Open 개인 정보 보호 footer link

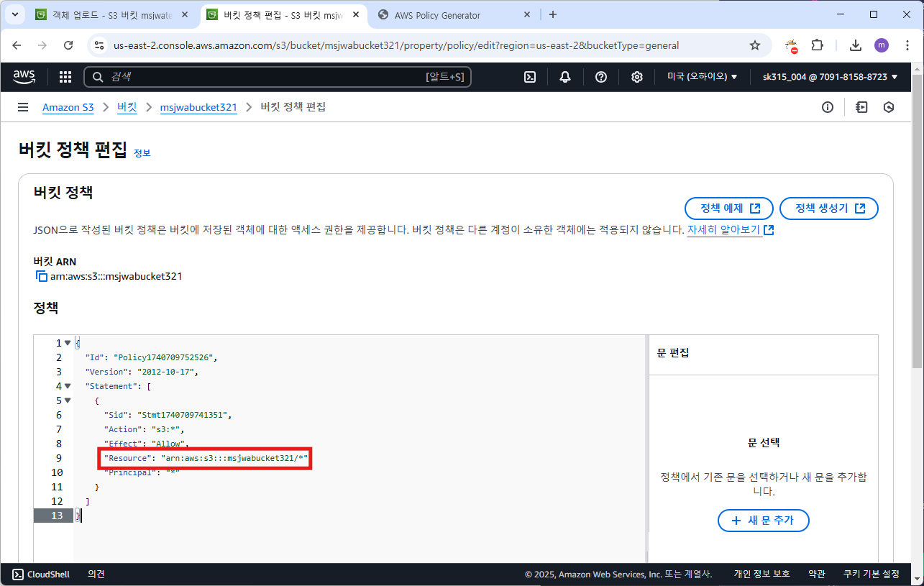tap(761, 574)
